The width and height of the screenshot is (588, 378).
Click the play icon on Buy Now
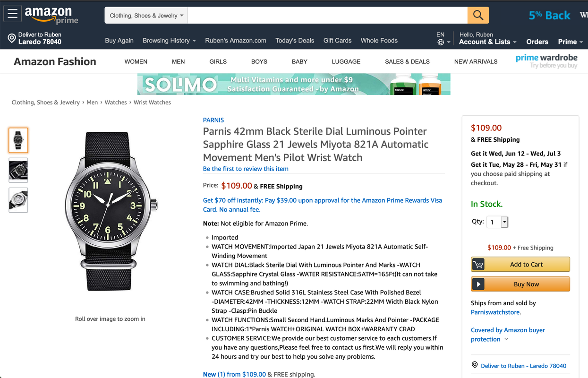point(478,284)
